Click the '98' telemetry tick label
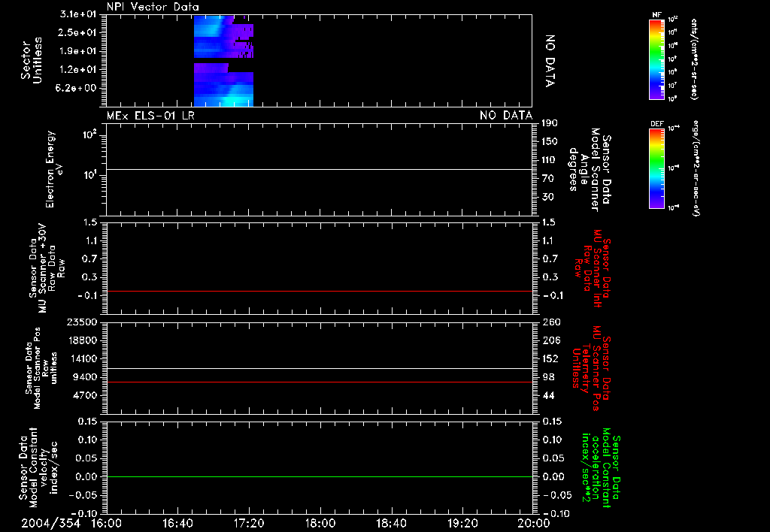Screen dimensions: 770x532 548,377
